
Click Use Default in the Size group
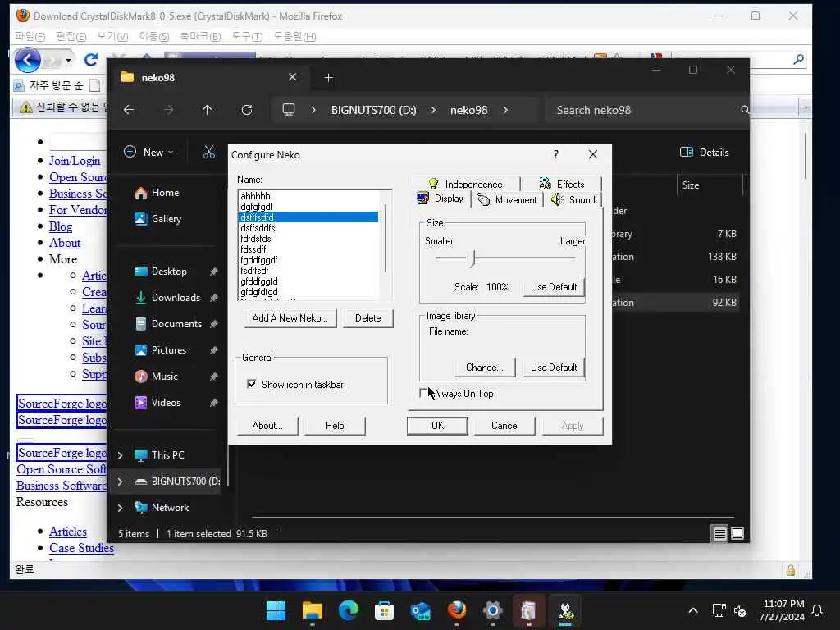[554, 286]
